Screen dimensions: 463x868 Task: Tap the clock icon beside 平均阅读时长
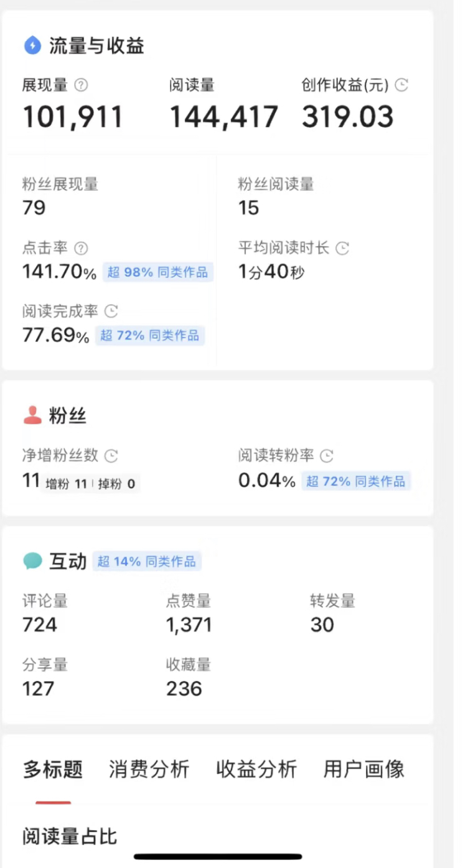[342, 248]
